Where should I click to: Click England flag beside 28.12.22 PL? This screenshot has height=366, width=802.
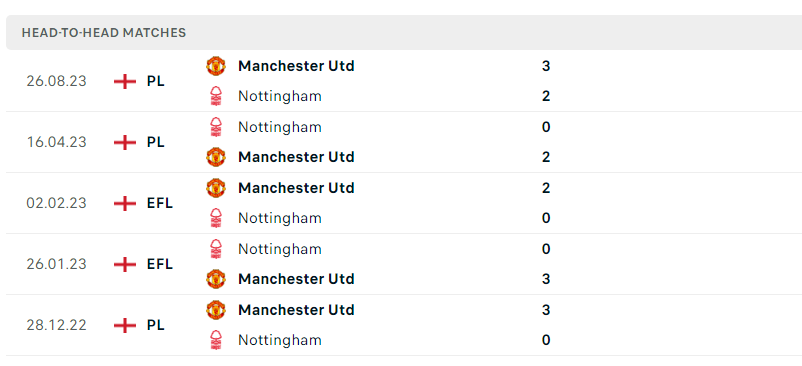(x=125, y=325)
